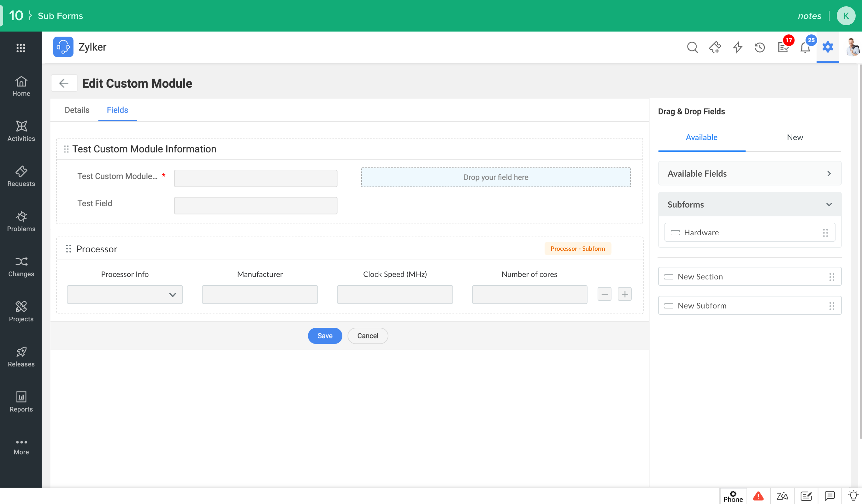The image size is (862, 504).
Task: Click the Cancel button
Action: 367,336
